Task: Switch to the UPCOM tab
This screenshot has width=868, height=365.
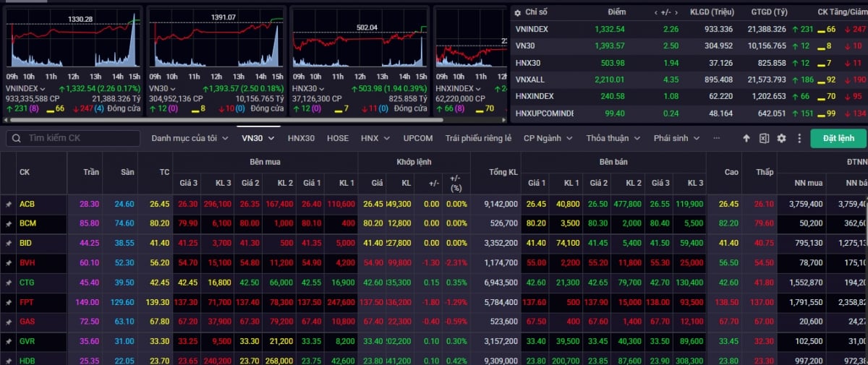Action: (x=418, y=138)
